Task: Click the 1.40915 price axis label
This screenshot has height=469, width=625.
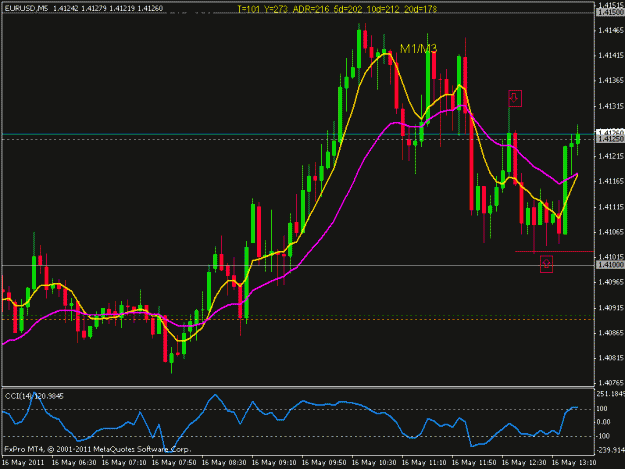Action: click(611, 308)
